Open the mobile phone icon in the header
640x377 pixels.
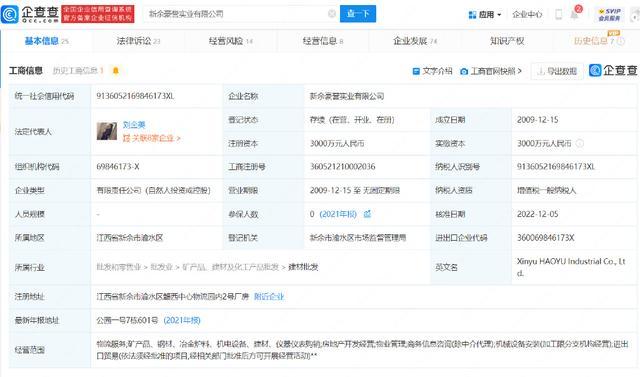(558, 15)
